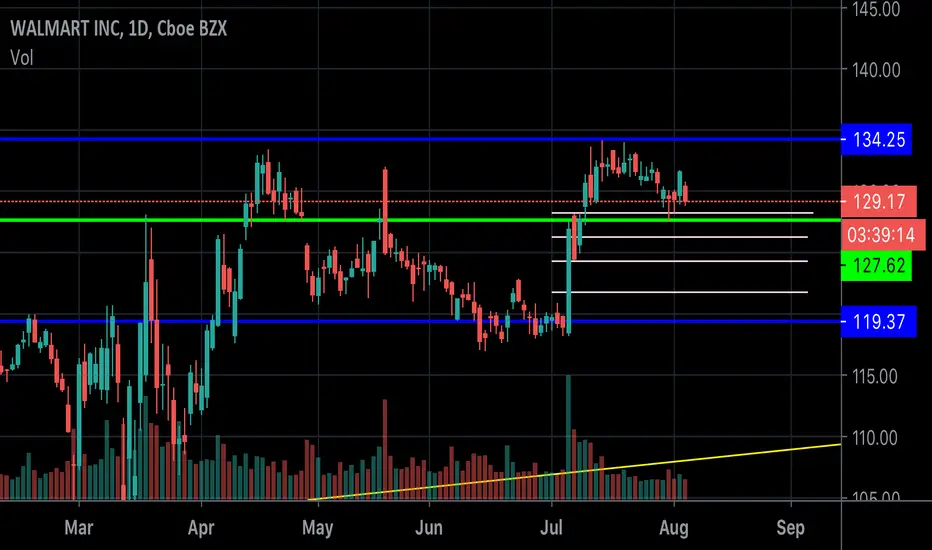Select the lowest white horizontal level line
This screenshot has width=932, height=550.
(x=679, y=292)
